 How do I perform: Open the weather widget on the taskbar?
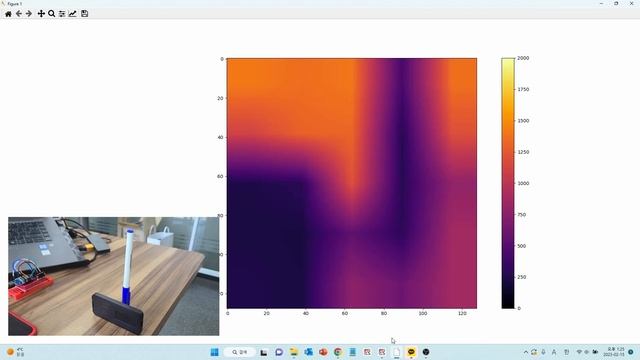coord(15,352)
